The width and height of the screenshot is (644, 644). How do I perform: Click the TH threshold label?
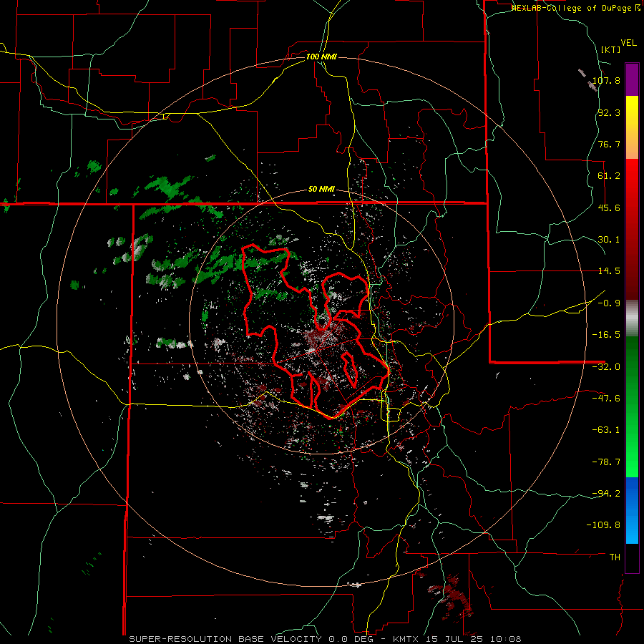pos(615,557)
